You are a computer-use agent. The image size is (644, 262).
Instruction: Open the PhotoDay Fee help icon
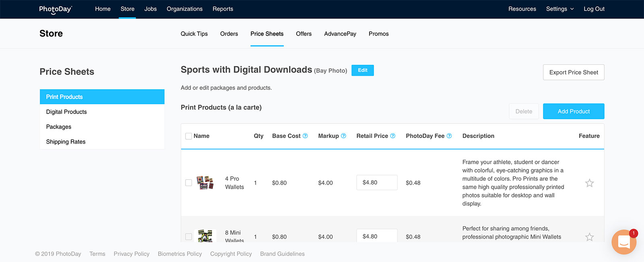click(449, 136)
